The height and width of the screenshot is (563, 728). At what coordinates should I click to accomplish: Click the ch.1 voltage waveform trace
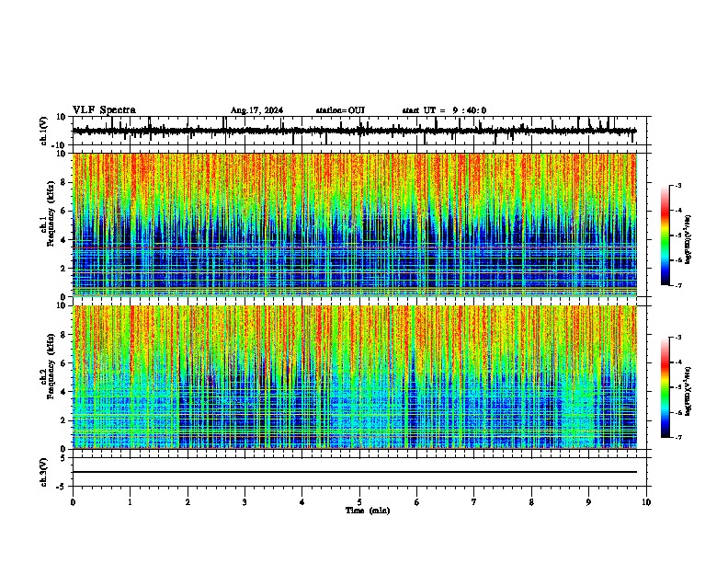point(354,131)
